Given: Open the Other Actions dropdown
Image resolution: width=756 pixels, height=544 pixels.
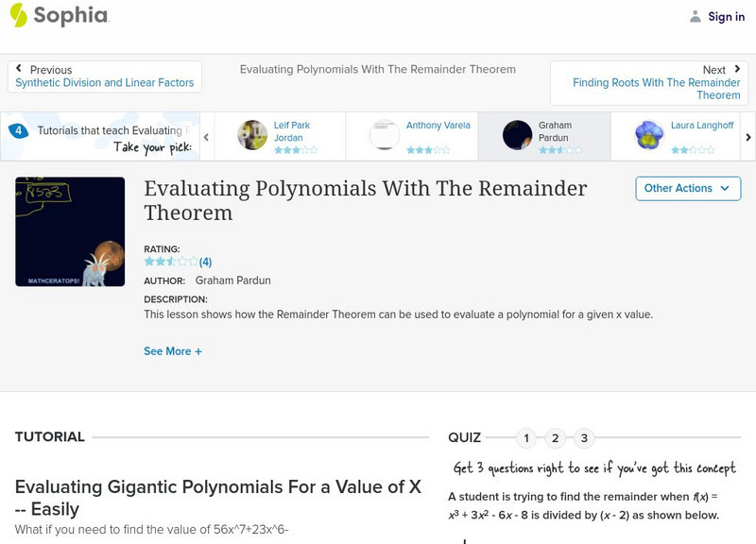Looking at the screenshot, I should (687, 188).
